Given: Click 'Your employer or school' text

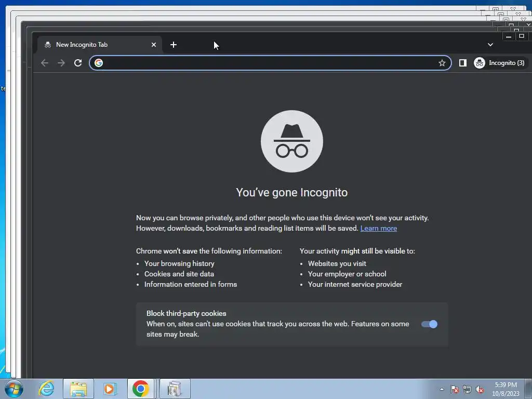Looking at the screenshot, I should click(x=347, y=274).
